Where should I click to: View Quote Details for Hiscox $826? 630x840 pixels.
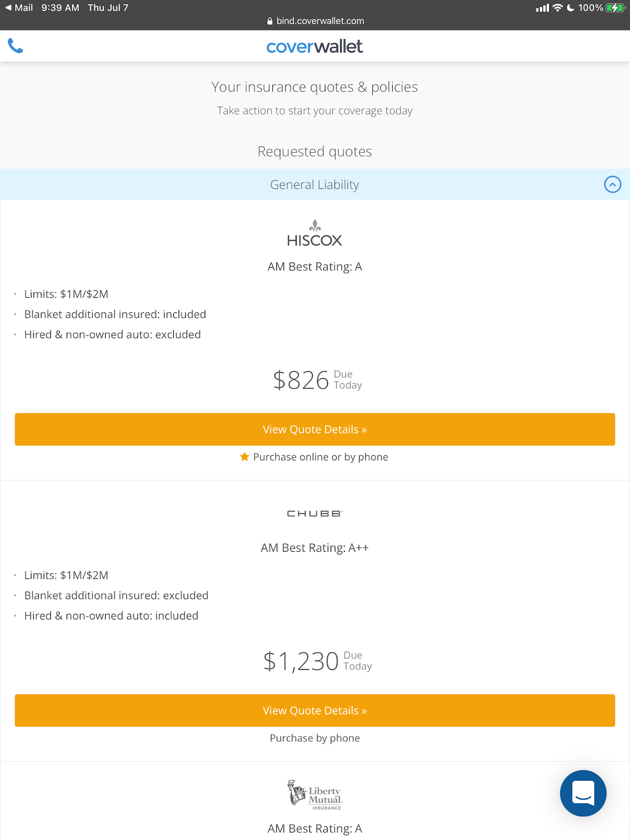coord(314,429)
